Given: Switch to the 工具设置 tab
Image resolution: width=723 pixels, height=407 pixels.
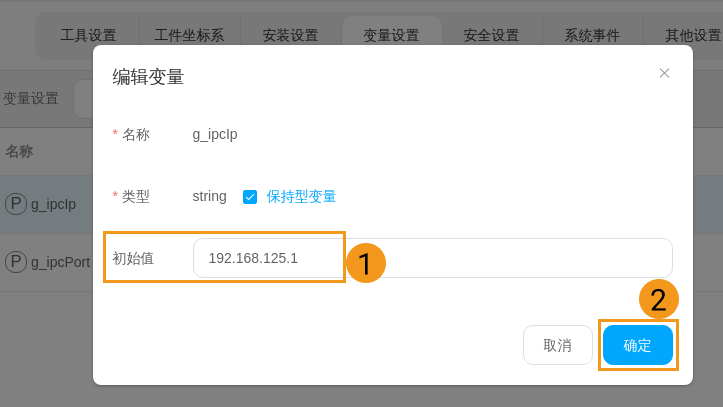Looking at the screenshot, I should (88, 36).
